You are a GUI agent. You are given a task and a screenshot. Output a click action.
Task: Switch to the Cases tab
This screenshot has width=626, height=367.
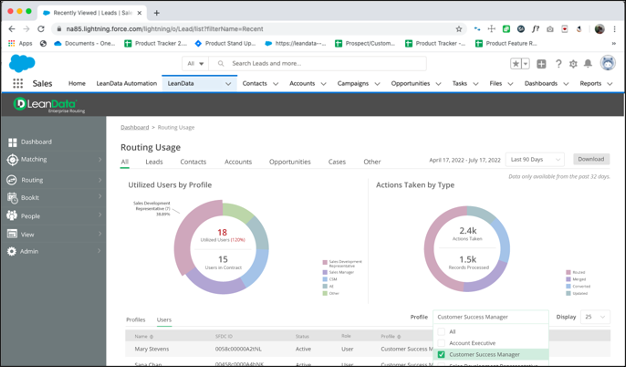pyautogui.click(x=337, y=162)
